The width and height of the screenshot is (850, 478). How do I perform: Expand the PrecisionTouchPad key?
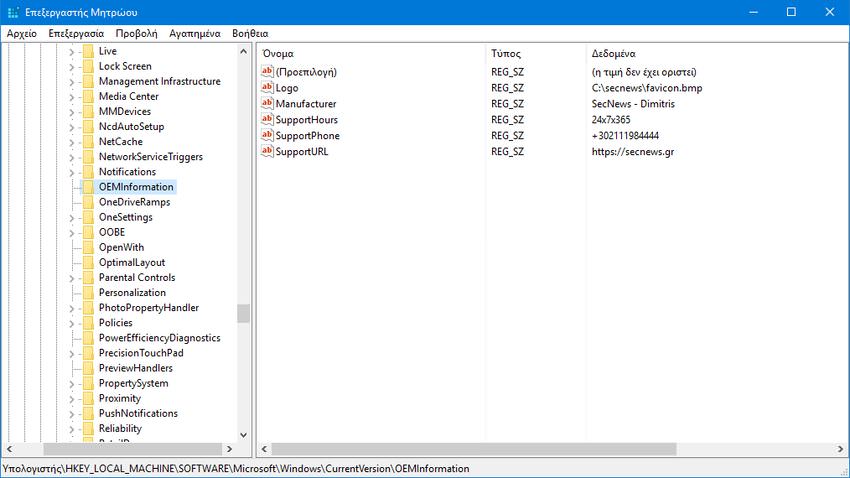pyautogui.click(x=72, y=353)
